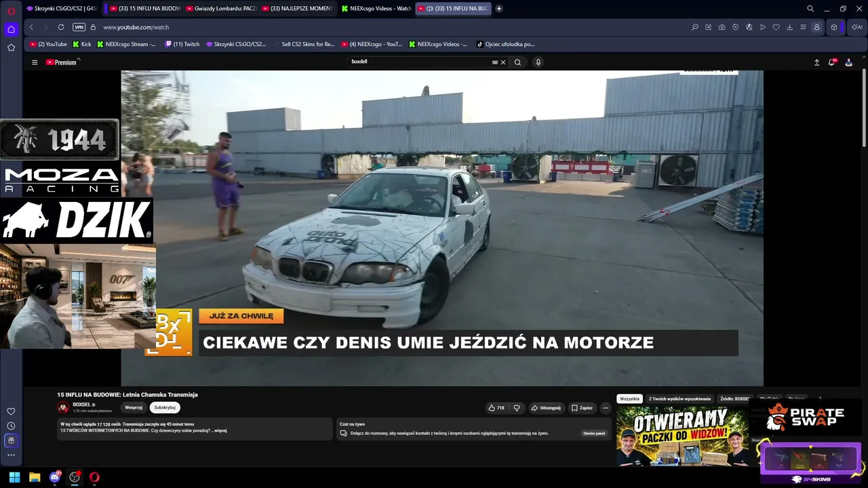Go back to the previous page

click(31, 27)
